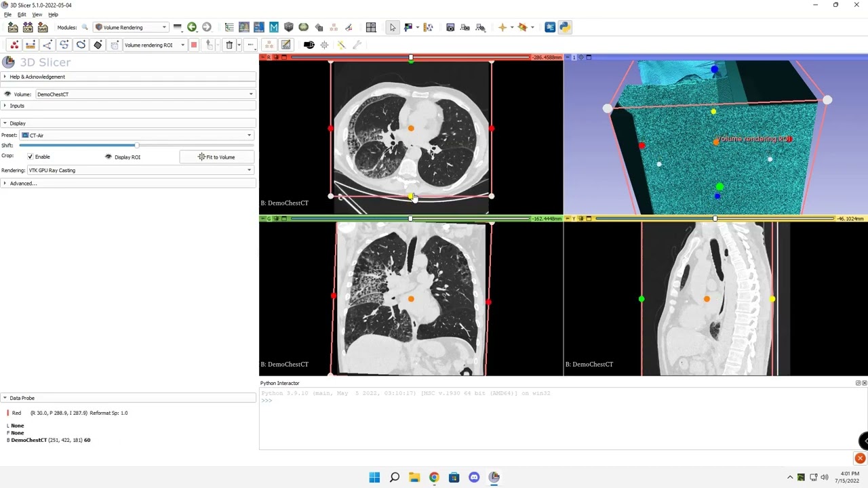Open the Data module tree icon

[229, 27]
